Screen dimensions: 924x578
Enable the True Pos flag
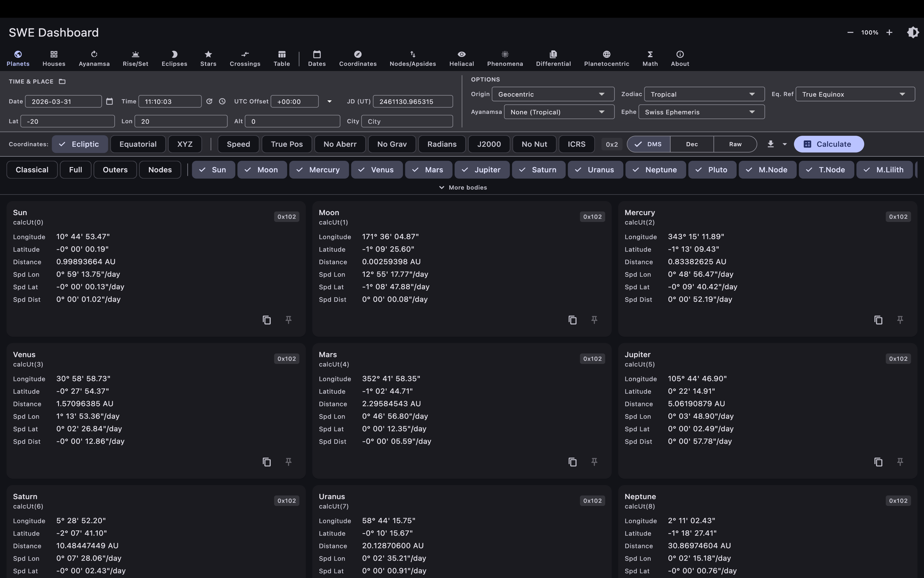[287, 144]
